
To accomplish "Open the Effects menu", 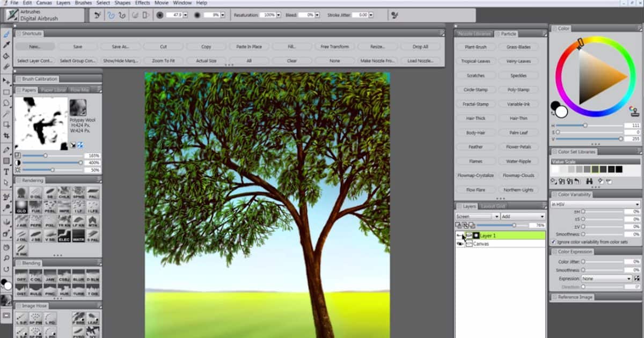I will [x=142, y=3].
